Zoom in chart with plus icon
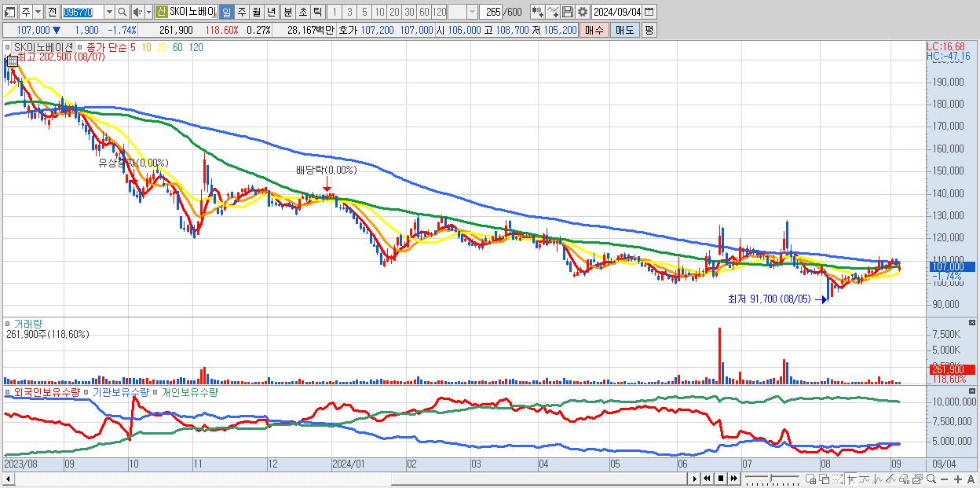The width and height of the screenshot is (980, 488). [x=958, y=479]
